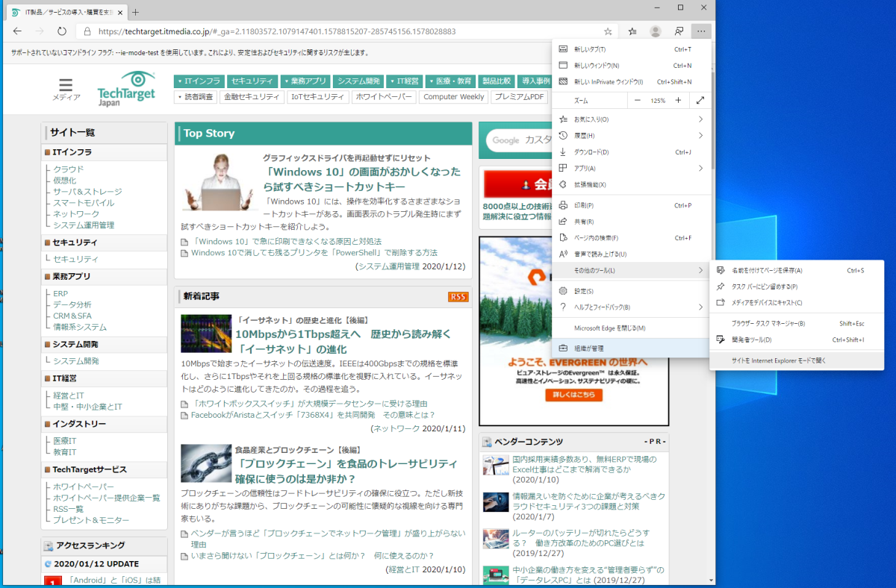Open the favorites list toolbar icon
This screenshot has height=588, width=896.
click(632, 31)
